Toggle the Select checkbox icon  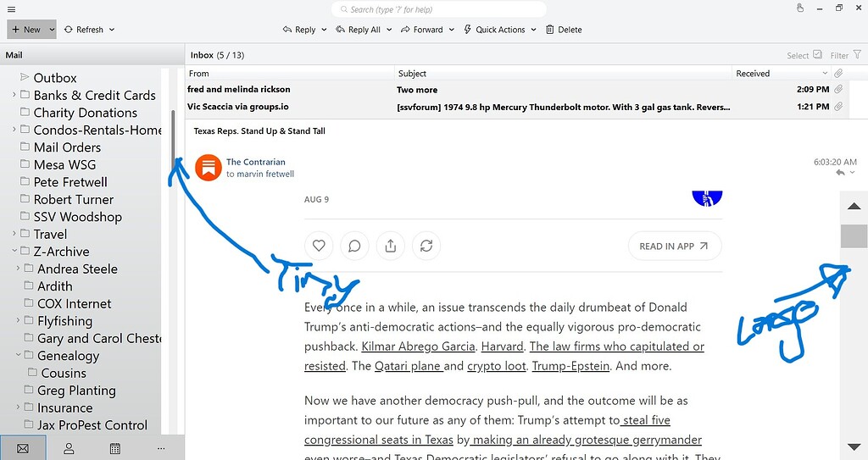tap(818, 54)
